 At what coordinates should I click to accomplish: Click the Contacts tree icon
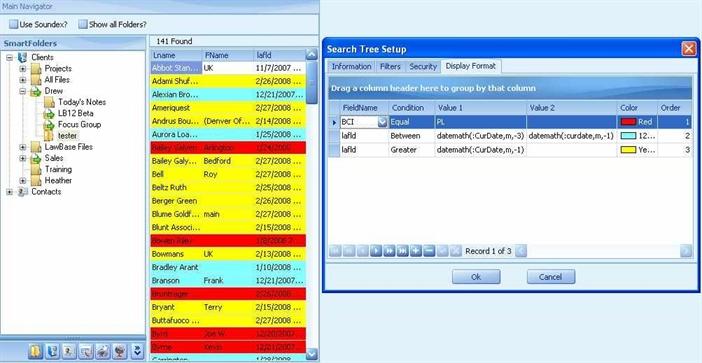(22, 192)
